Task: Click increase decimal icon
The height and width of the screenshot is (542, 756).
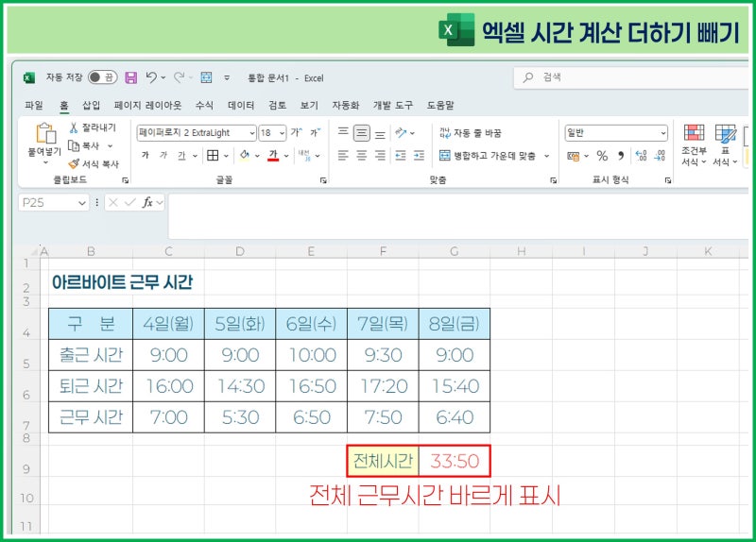Action: click(641, 156)
